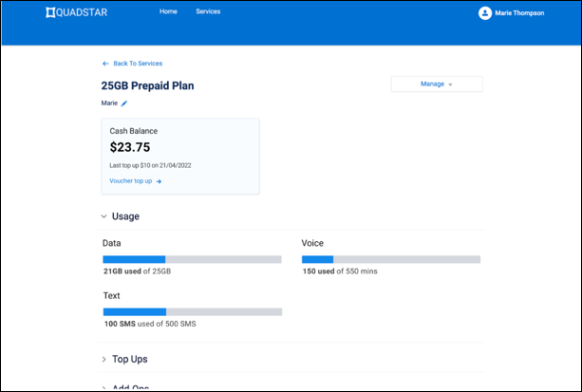
Task: Expand the Top Ups section
Action: click(103, 360)
